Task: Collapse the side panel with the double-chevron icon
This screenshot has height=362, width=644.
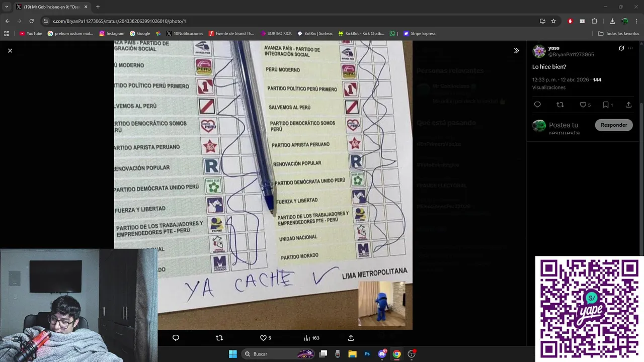Action: click(x=516, y=50)
